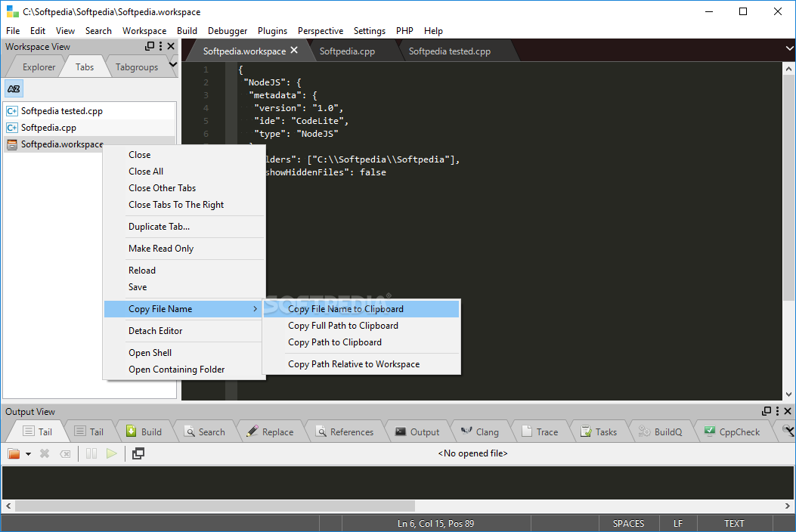
Task: Open the Output tab in Output View
Action: [418, 432]
